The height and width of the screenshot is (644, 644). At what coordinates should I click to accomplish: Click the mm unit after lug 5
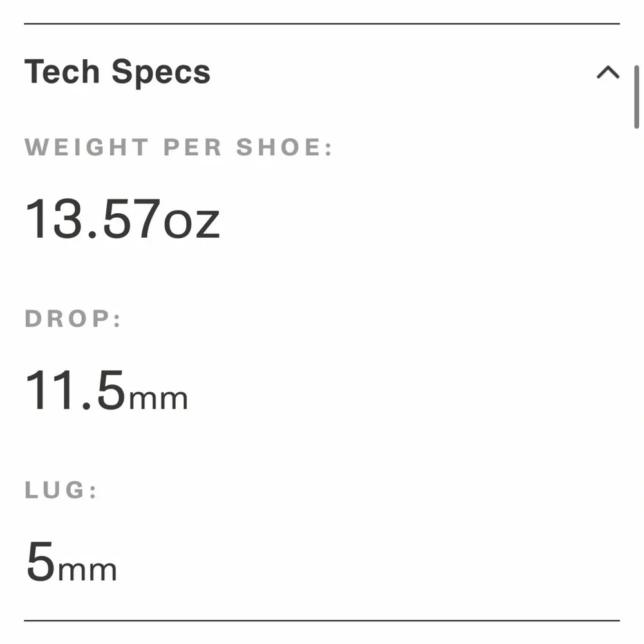coord(88,569)
